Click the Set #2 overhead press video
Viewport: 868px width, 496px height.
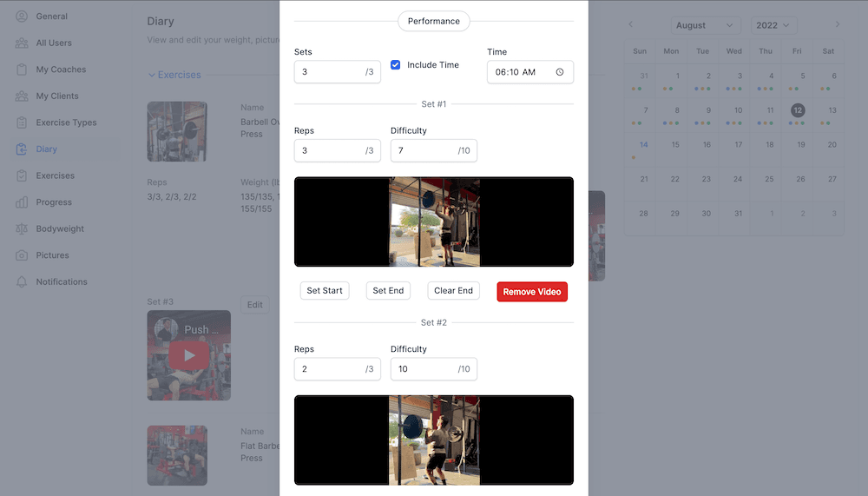pos(433,440)
